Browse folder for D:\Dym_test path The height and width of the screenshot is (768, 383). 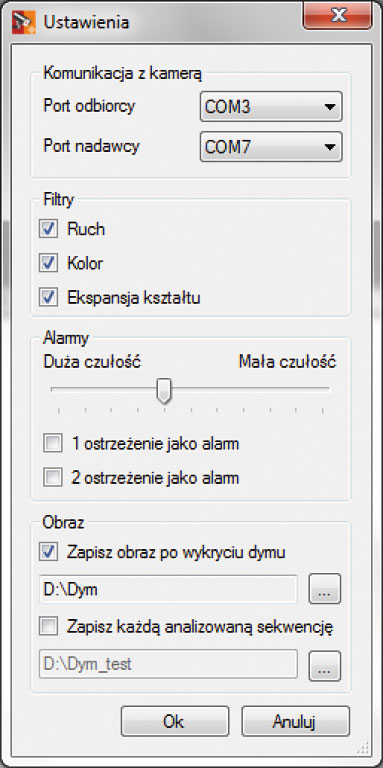324,665
